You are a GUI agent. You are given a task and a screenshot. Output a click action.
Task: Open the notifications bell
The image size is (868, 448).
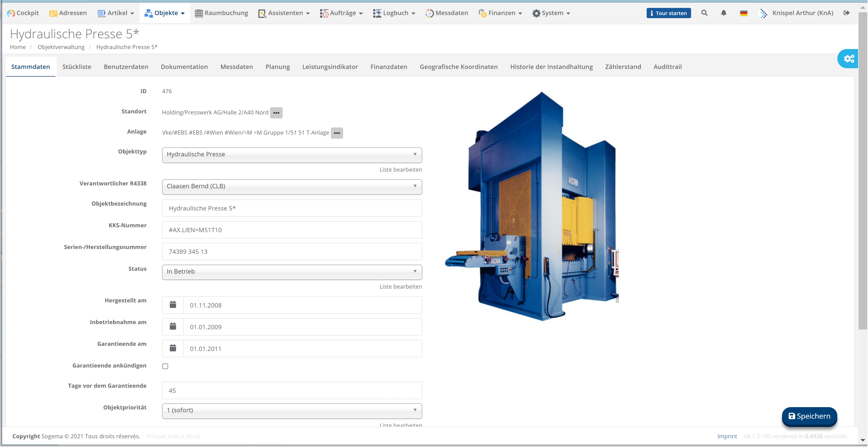coord(724,13)
